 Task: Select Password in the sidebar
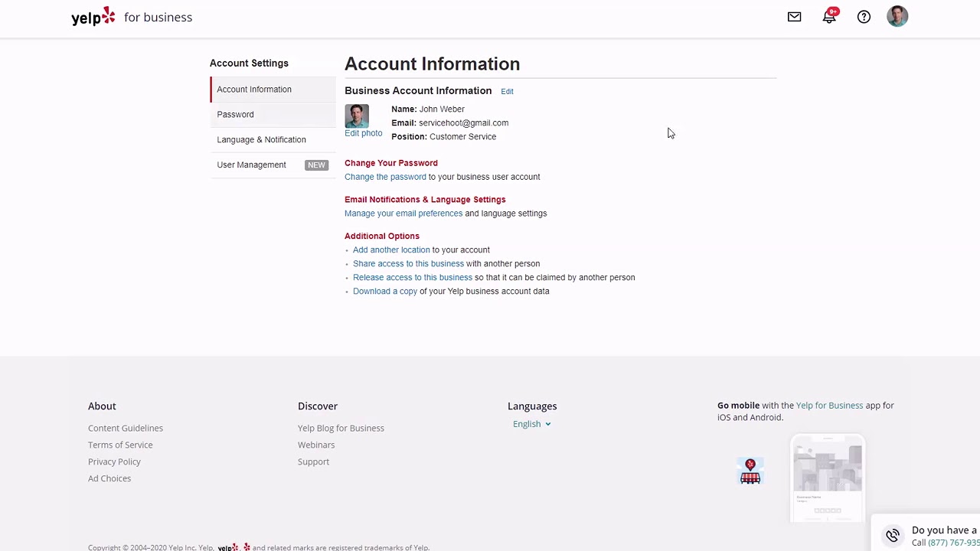273,115
